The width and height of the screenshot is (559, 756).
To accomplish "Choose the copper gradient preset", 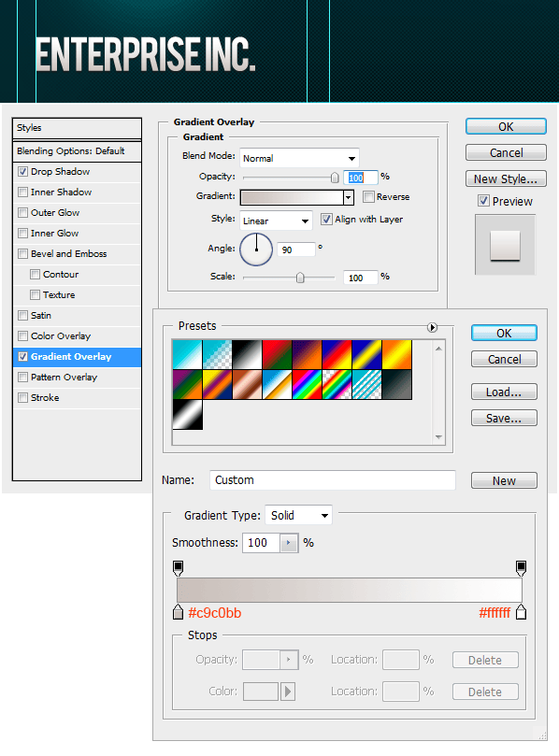I will [247, 384].
